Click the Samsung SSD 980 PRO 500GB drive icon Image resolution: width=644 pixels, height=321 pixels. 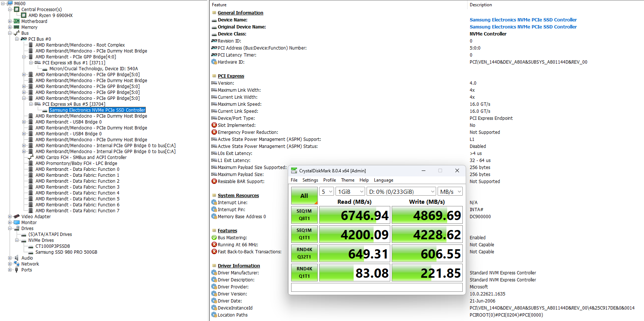pos(31,252)
